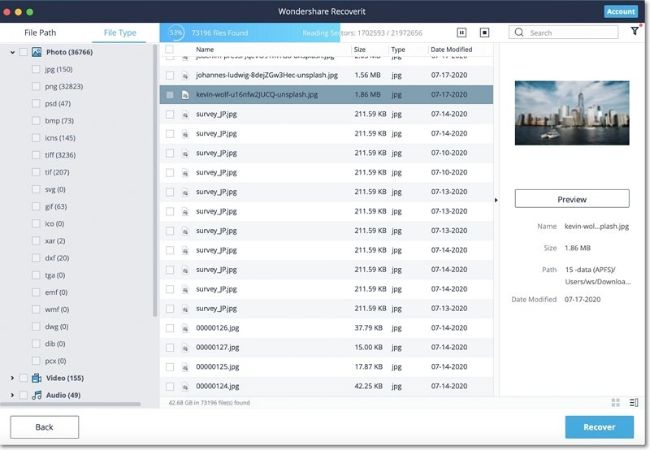Screen dimensions: 650x450
Task: Switch to the File Path tab
Action: [x=40, y=33]
